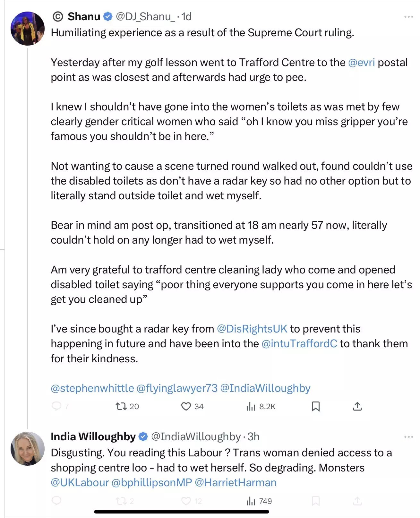
Task: Bookmark India Willoughby's reply
Action: pos(316,501)
